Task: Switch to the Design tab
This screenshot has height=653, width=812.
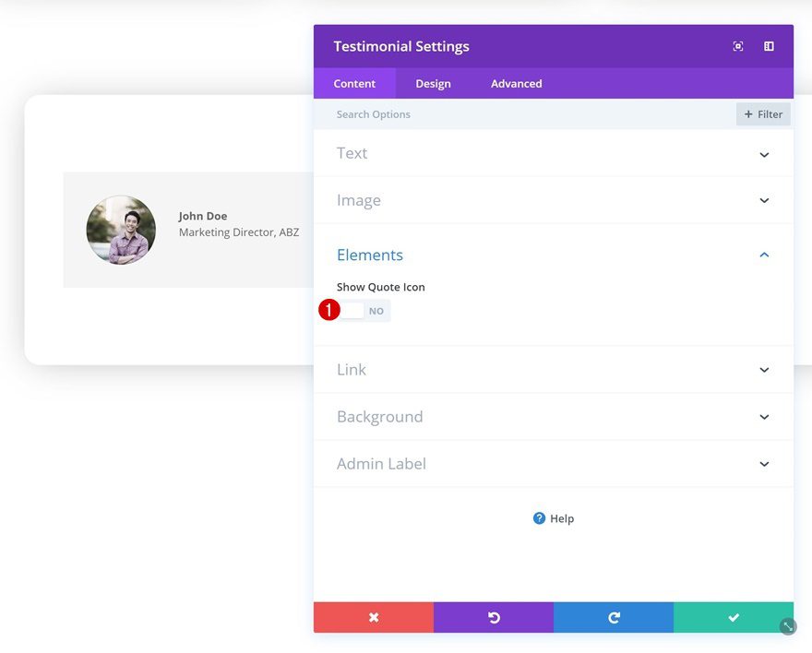Action: (433, 83)
